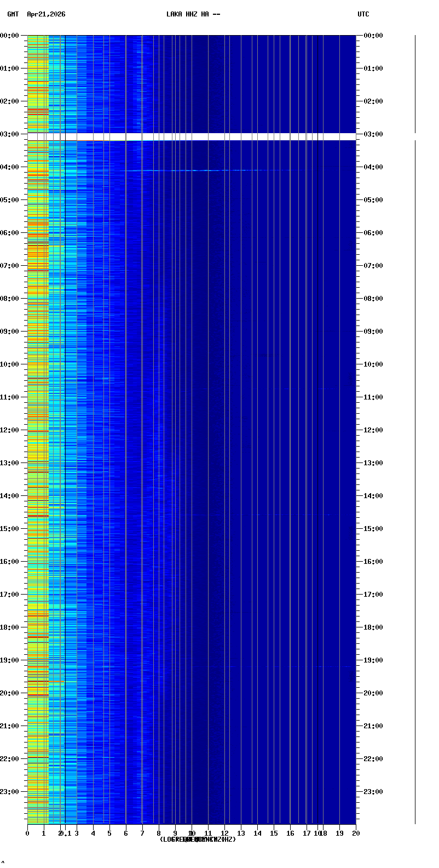This screenshot has width=439, height=868.
Task: Click the 08:00 label on the right UTC axis
Action: 373,299
